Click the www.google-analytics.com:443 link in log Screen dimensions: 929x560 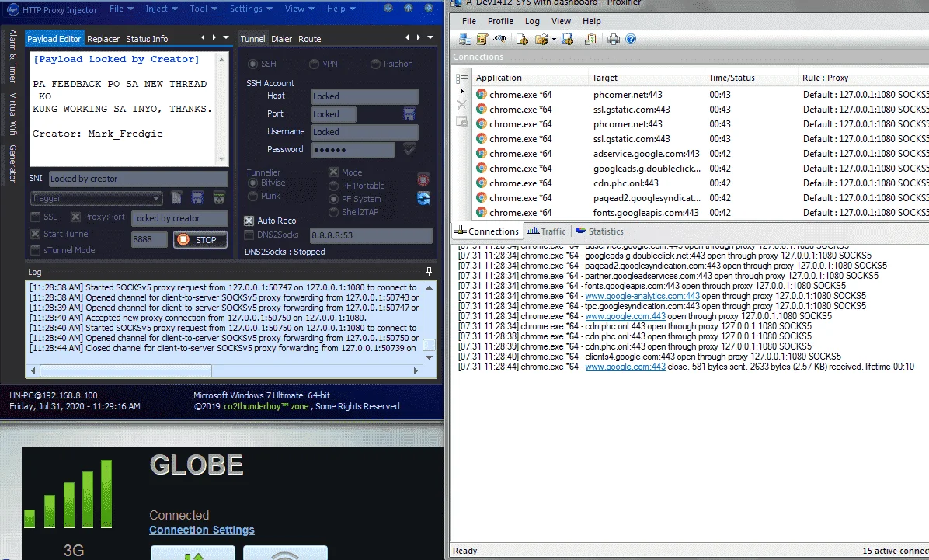click(x=642, y=296)
